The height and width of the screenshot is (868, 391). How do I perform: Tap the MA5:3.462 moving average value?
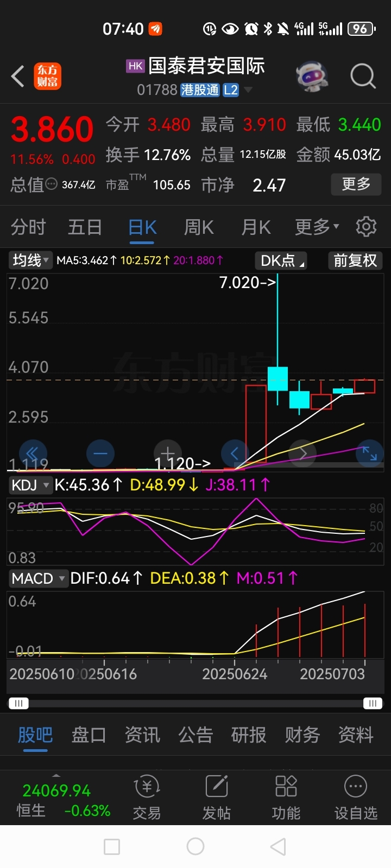coord(86,260)
